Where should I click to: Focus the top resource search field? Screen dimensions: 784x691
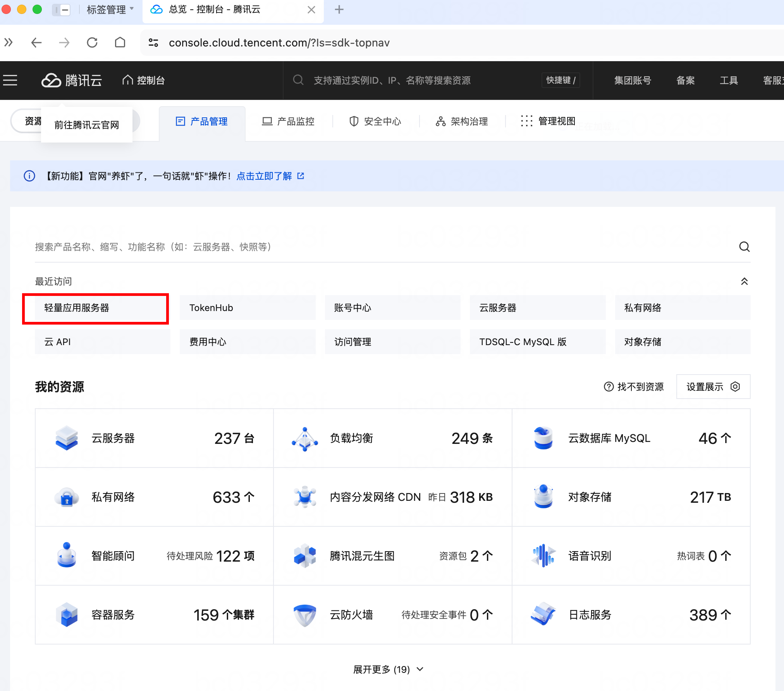(391, 80)
